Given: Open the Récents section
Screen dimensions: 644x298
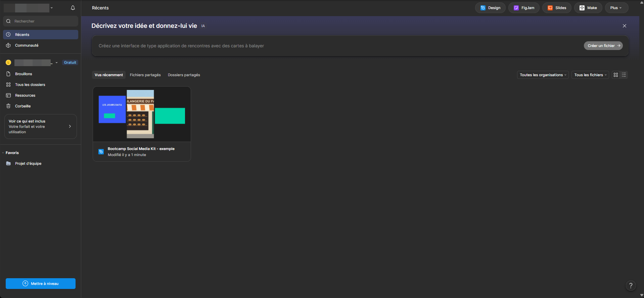Looking at the screenshot, I should (41, 35).
